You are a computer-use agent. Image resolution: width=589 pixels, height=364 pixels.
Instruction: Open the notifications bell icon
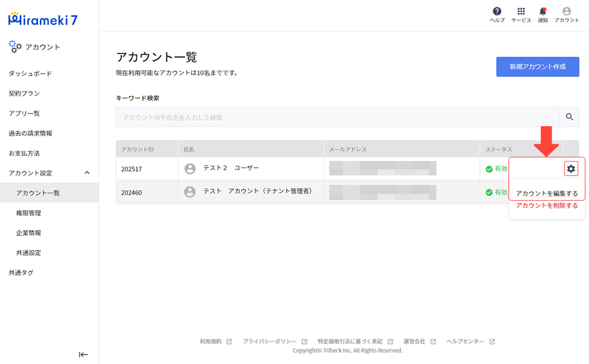[x=542, y=11]
